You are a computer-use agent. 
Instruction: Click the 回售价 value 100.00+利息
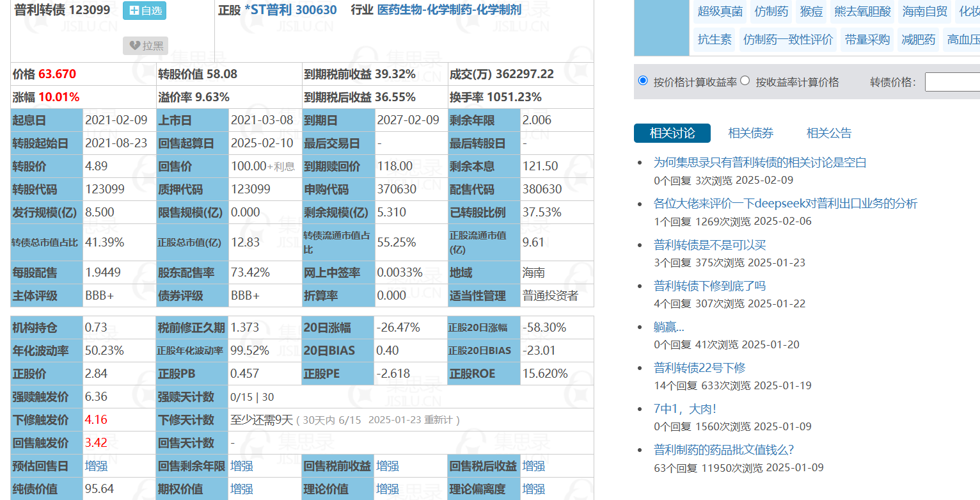(263, 166)
